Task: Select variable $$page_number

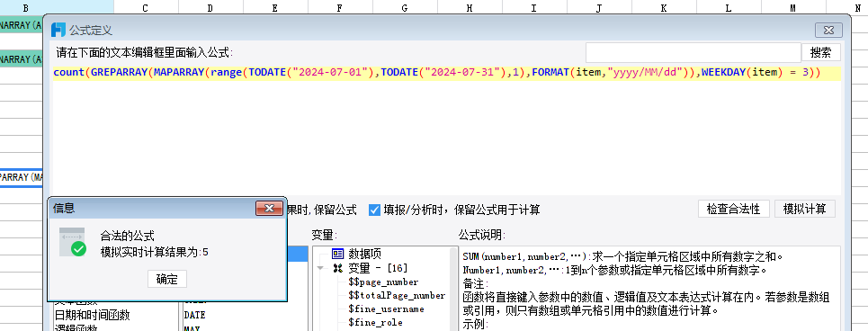Action: click(383, 282)
